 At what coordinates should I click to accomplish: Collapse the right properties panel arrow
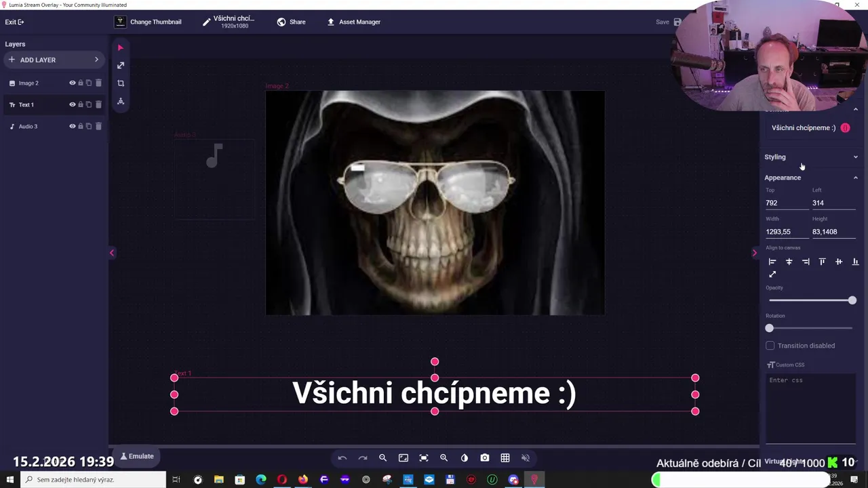[754, 253]
